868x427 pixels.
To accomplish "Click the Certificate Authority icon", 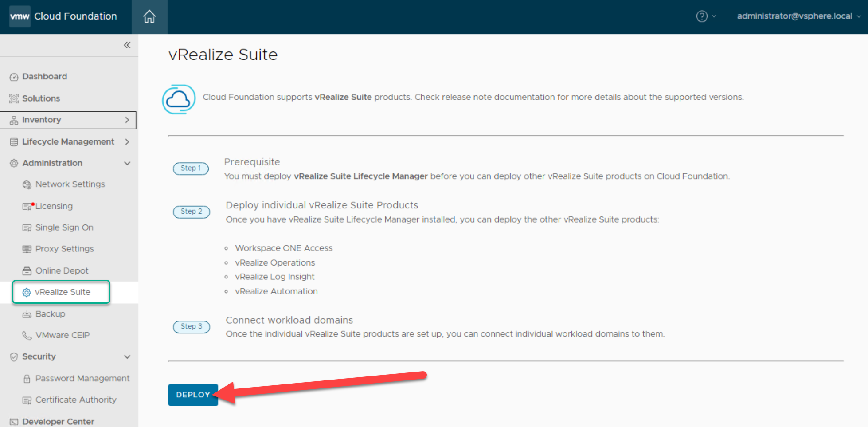I will pos(27,400).
